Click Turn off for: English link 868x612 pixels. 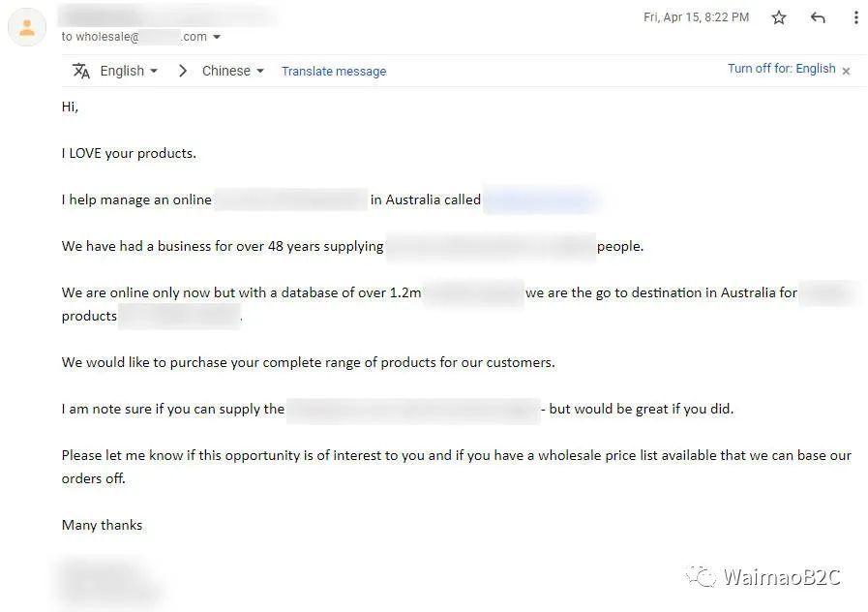click(781, 69)
